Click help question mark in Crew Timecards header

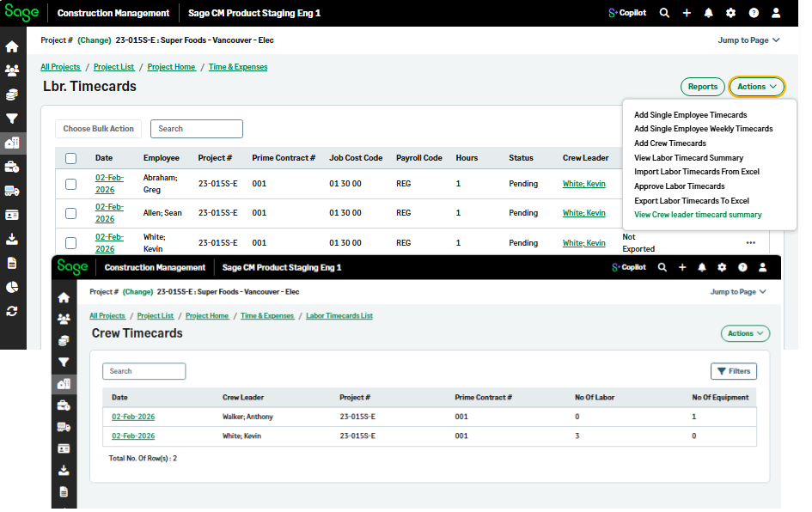[x=742, y=267]
